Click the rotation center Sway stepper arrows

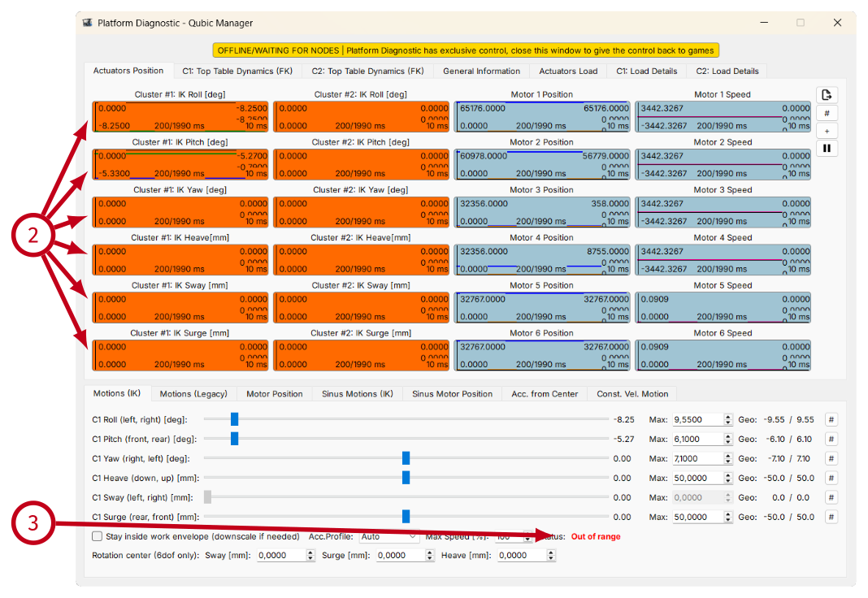[310, 556]
